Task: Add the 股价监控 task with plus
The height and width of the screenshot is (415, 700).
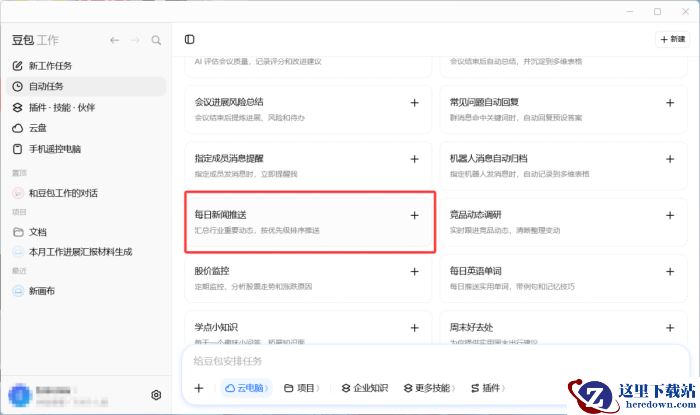Action: (x=414, y=271)
